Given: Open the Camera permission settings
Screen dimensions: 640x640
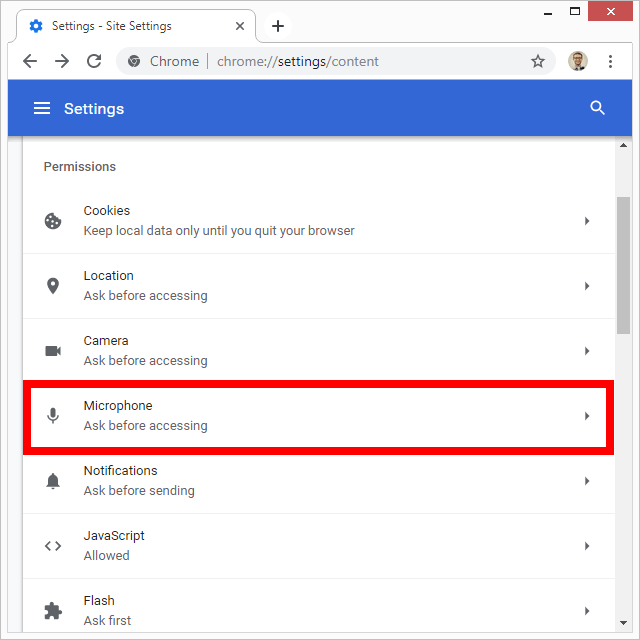Looking at the screenshot, I should coord(319,351).
